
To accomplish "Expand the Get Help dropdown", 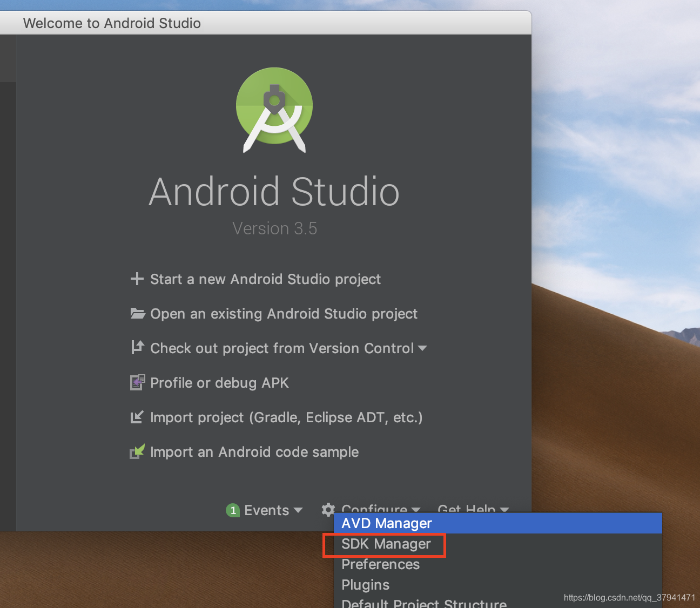I will click(473, 510).
